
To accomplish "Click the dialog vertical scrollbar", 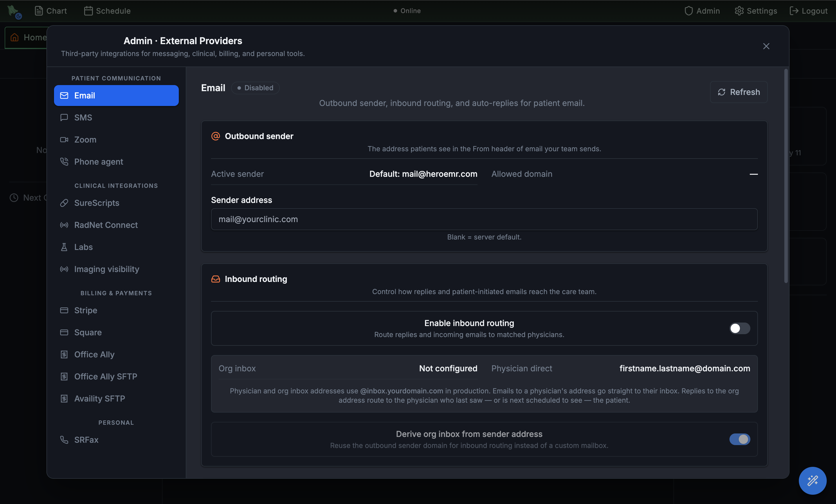I will 786,176.
